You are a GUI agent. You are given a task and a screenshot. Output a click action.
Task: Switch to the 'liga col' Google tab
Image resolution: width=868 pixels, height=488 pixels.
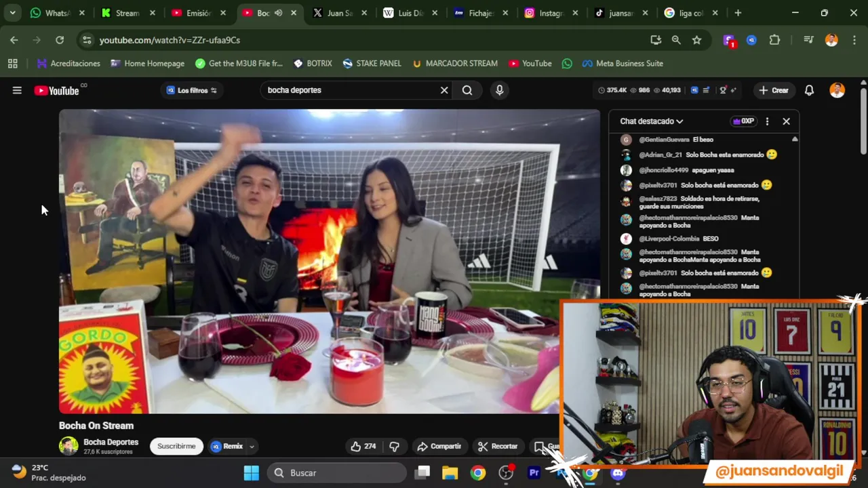coord(690,13)
